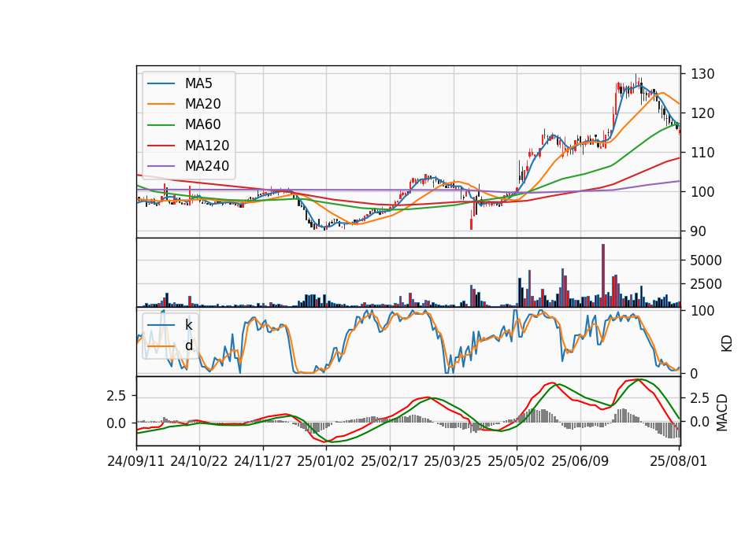The image size is (756, 543).
Task: Click the green MA60 legend line sample
Action: [x=161, y=125]
